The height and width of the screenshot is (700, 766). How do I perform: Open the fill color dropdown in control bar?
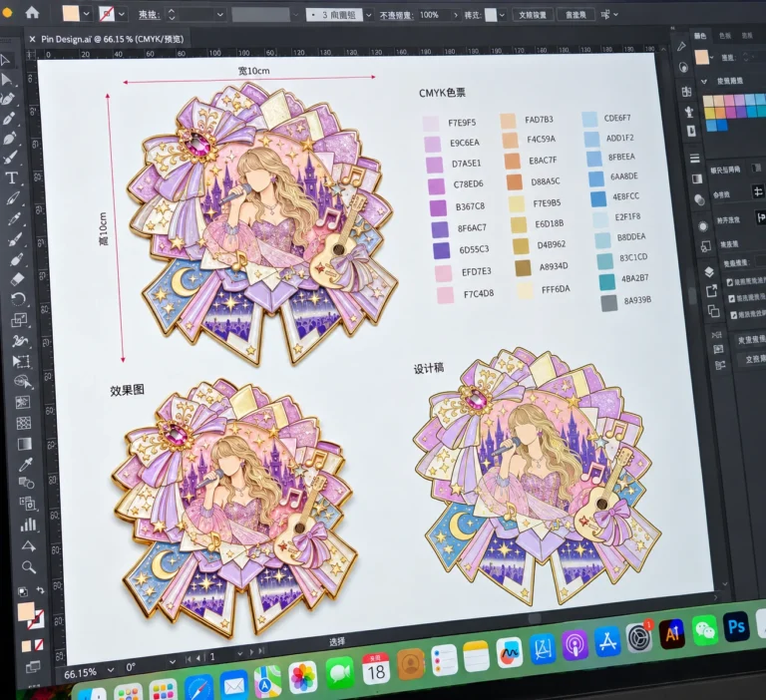87,14
